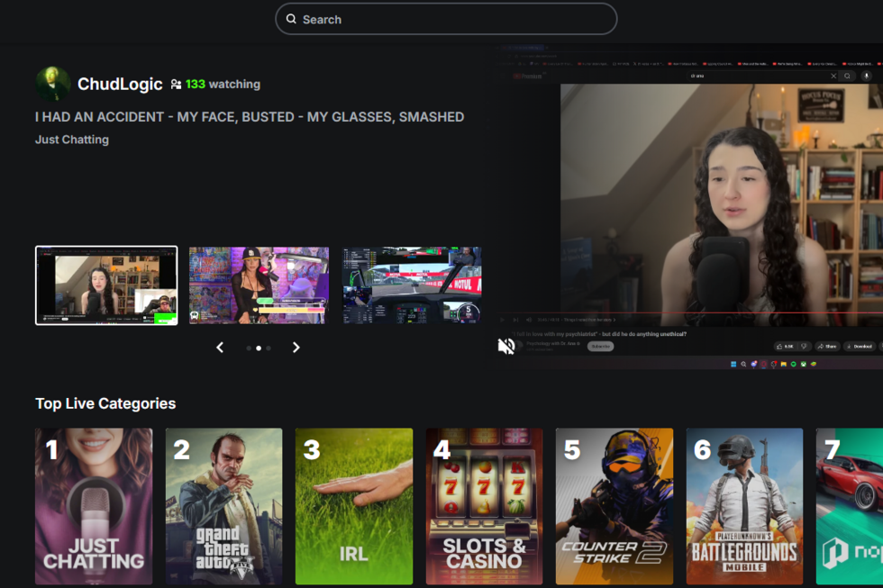Open the Just Chatting category card
883x588 pixels.
click(x=94, y=506)
